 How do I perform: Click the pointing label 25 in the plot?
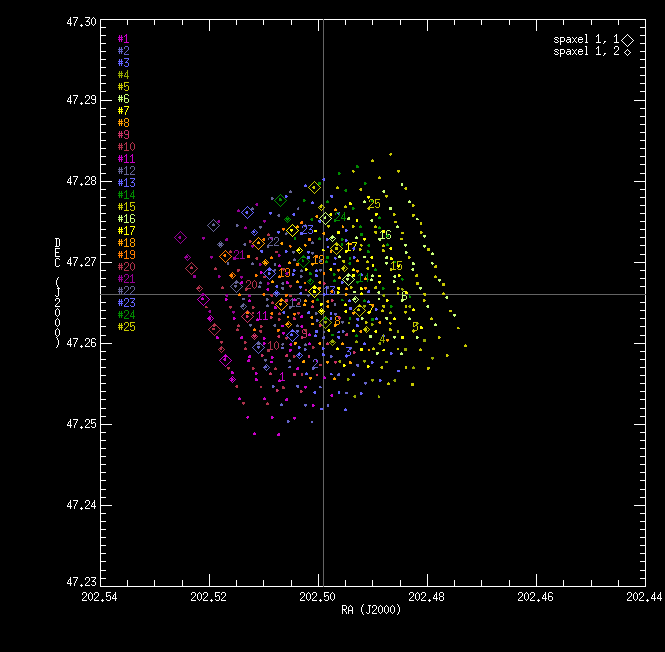click(374, 204)
